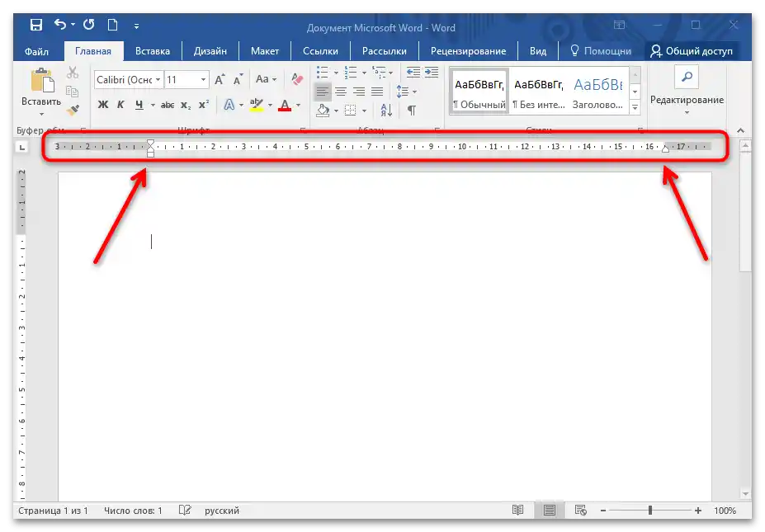The image size is (765, 532).
Task: Switch to the Вставка tab
Action: tap(153, 51)
